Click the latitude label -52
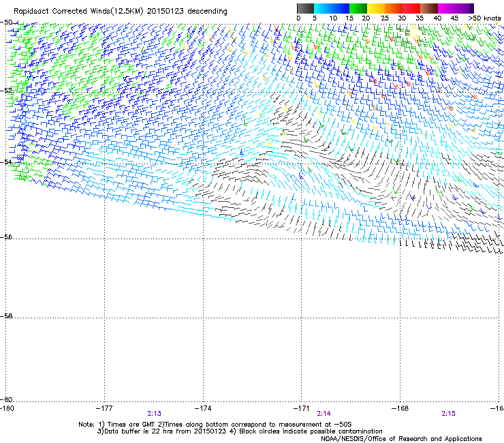Viewport: 504px width, 443px height. point(6,91)
